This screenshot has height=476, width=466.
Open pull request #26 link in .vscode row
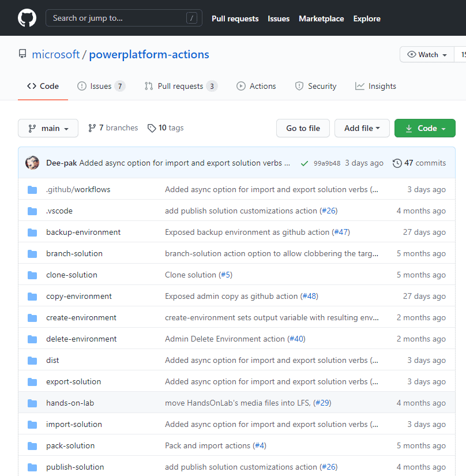[x=328, y=211]
